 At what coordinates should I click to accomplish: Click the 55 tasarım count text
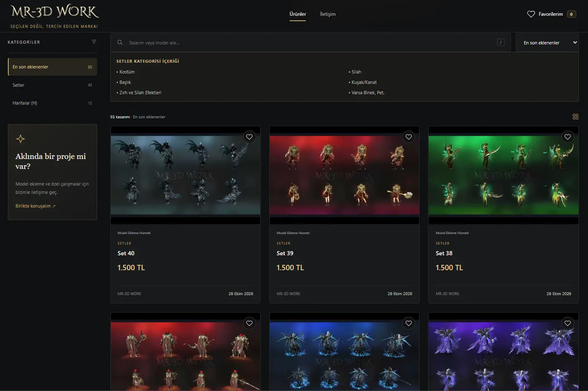tap(120, 117)
